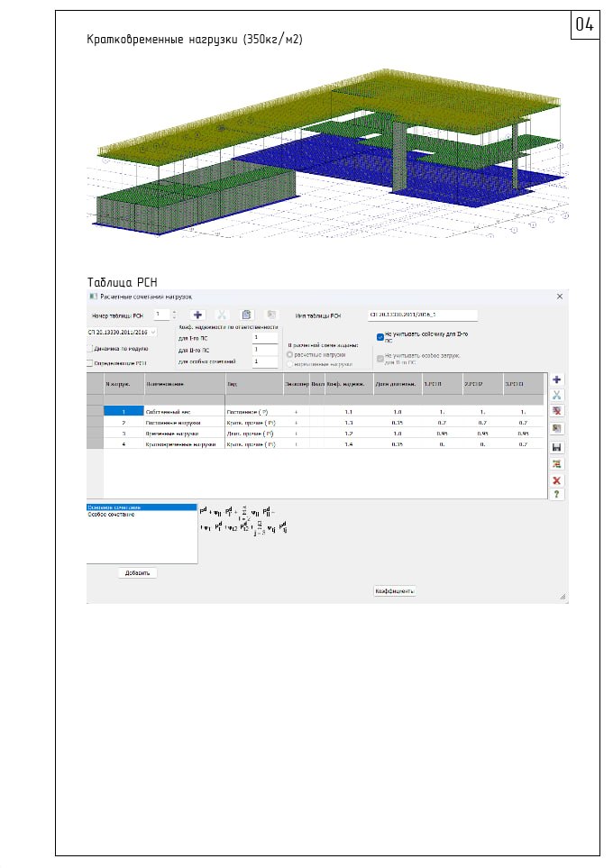The image size is (613, 868).
Task: Toggle the Динамика по модулю checkbox
Action: point(89,349)
